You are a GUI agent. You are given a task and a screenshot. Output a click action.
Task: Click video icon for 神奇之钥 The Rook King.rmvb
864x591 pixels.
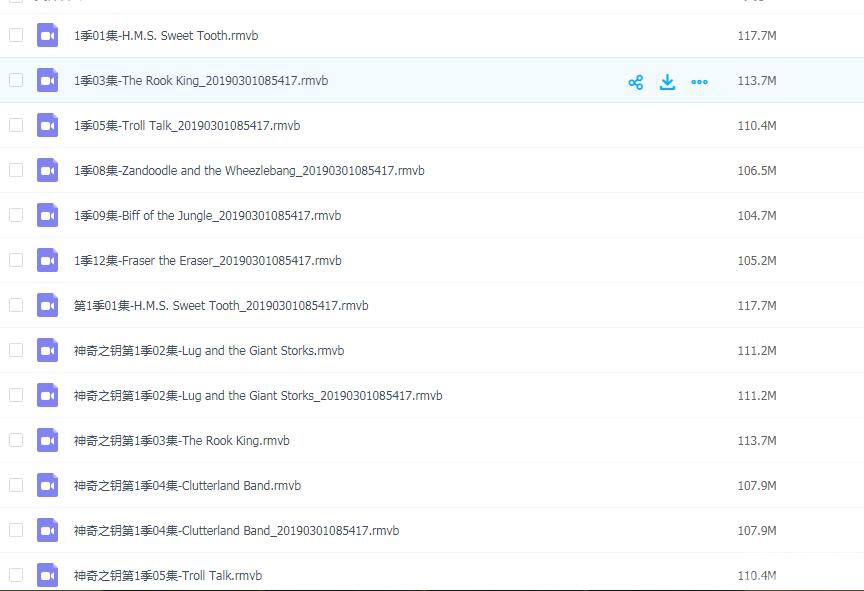click(x=47, y=441)
